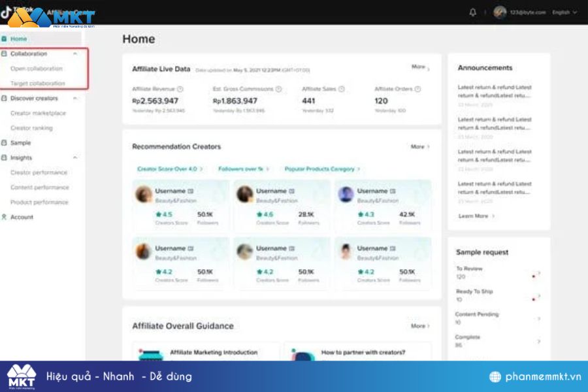Open the Sample menu item
The height and width of the screenshot is (392, 588).
click(20, 143)
